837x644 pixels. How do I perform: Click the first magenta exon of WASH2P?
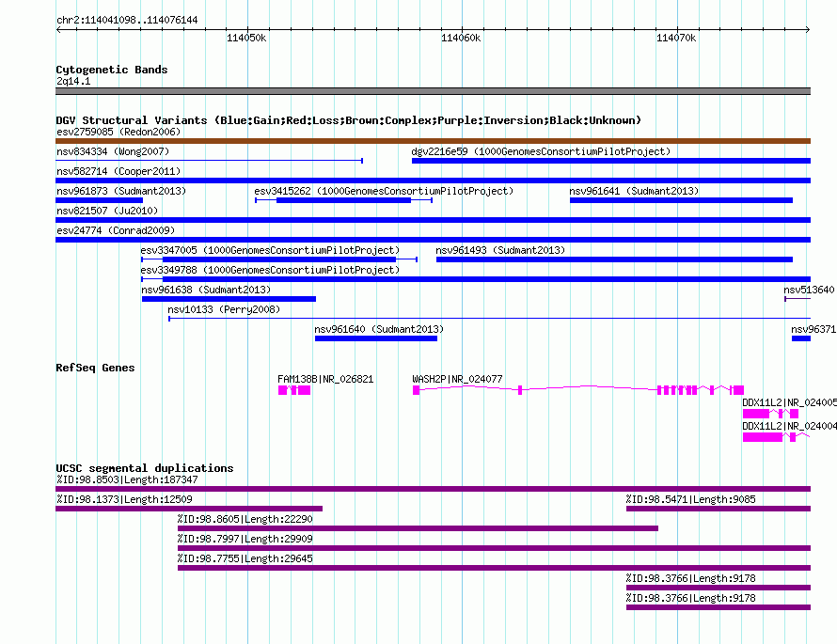coord(416,390)
